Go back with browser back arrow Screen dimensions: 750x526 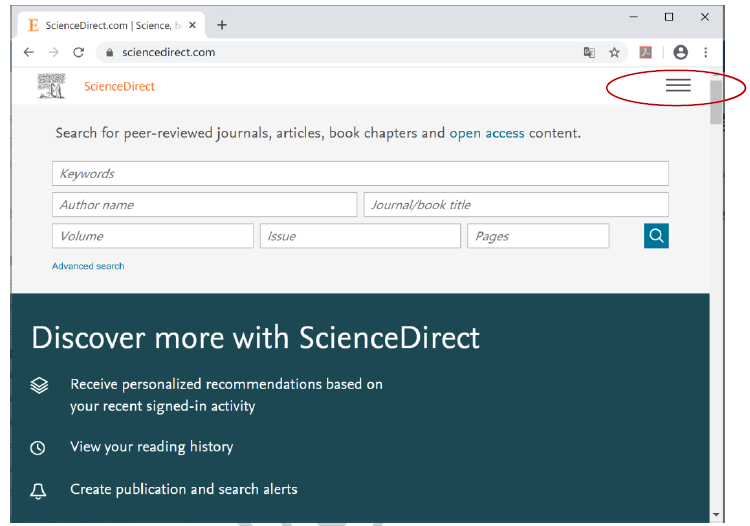(x=29, y=52)
